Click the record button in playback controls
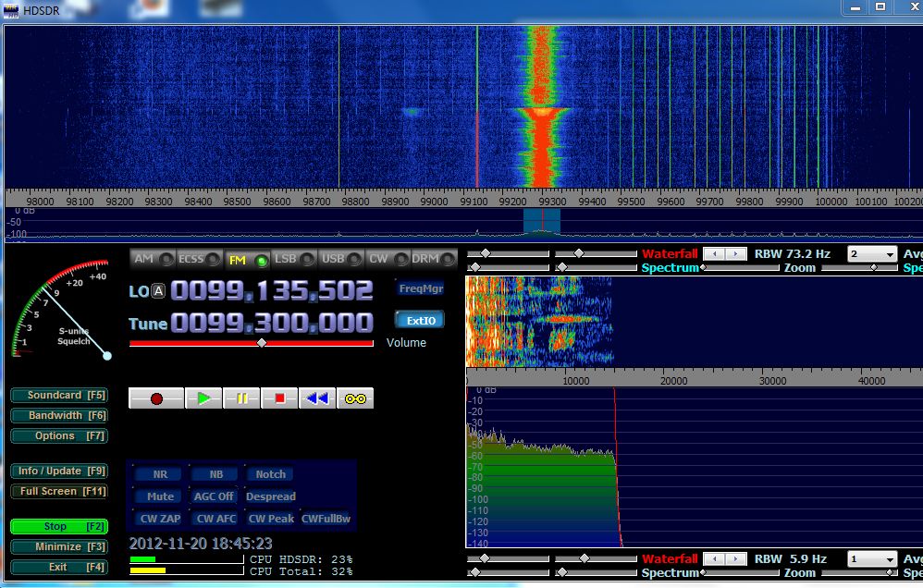 point(156,398)
